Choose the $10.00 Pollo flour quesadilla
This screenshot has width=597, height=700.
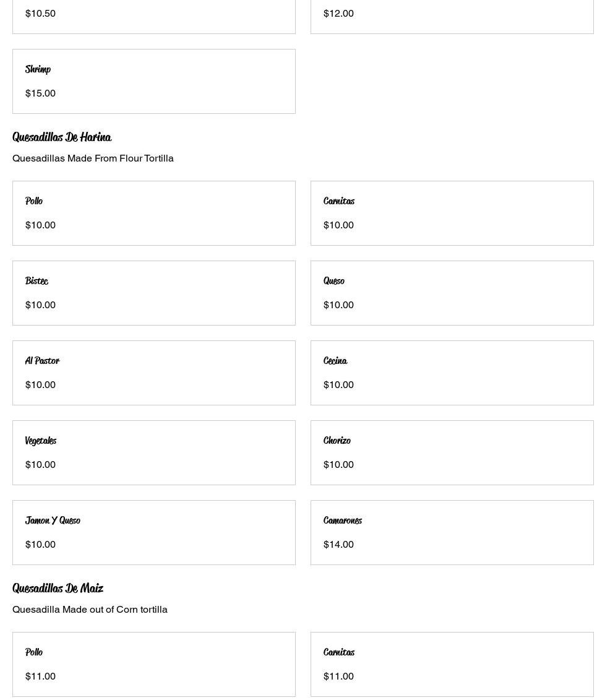[x=153, y=213]
